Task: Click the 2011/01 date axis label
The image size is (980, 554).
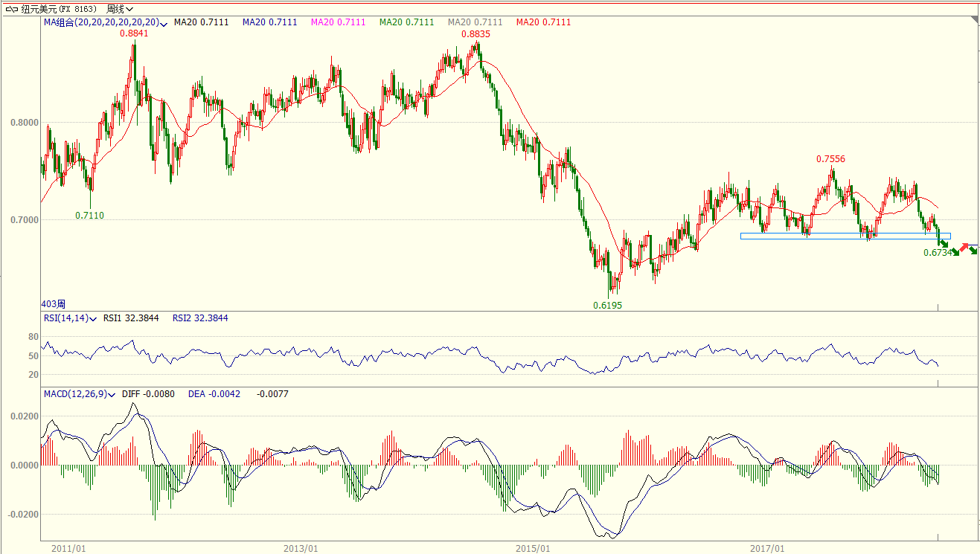Action: click(68, 548)
